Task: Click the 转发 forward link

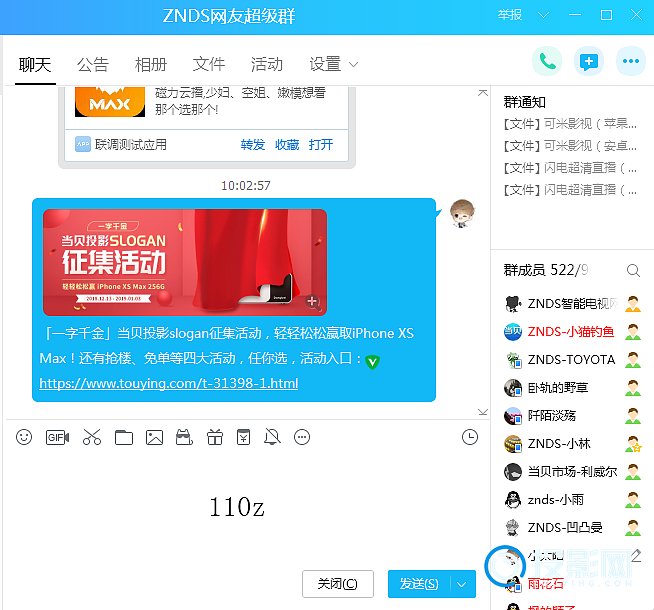Action: coord(253,145)
